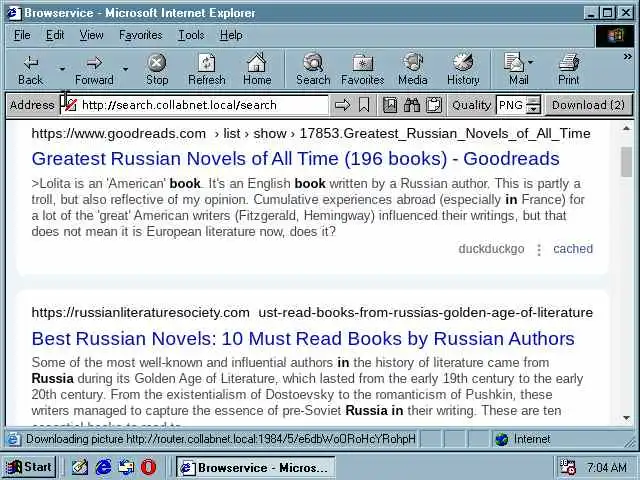Go back with the Back toolbar button
The height and width of the screenshot is (480, 640).
click(x=31, y=70)
